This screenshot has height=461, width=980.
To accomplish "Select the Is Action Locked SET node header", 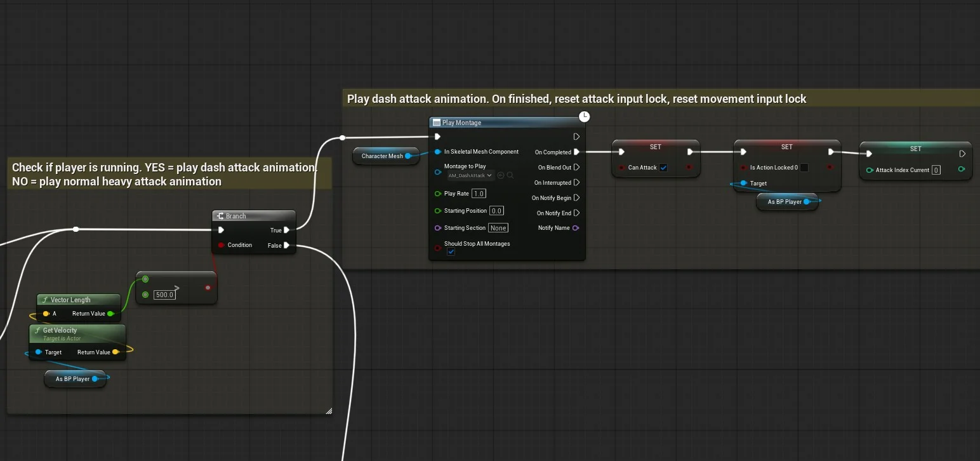I will [787, 147].
